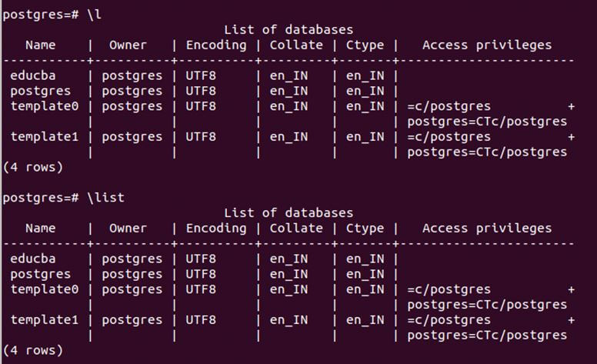Click the Access privileges header in the \l output

coord(486,45)
